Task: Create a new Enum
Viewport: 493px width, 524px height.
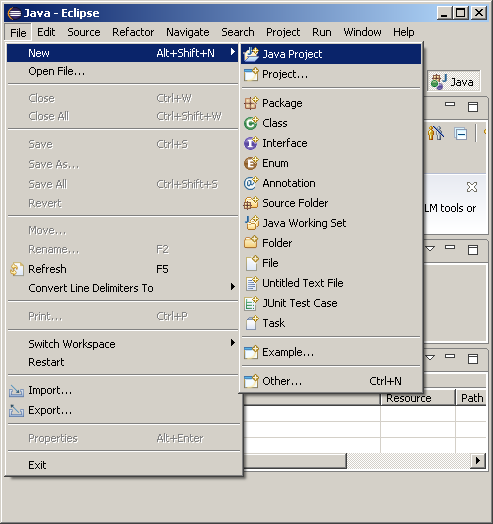Action: click(331, 163)
